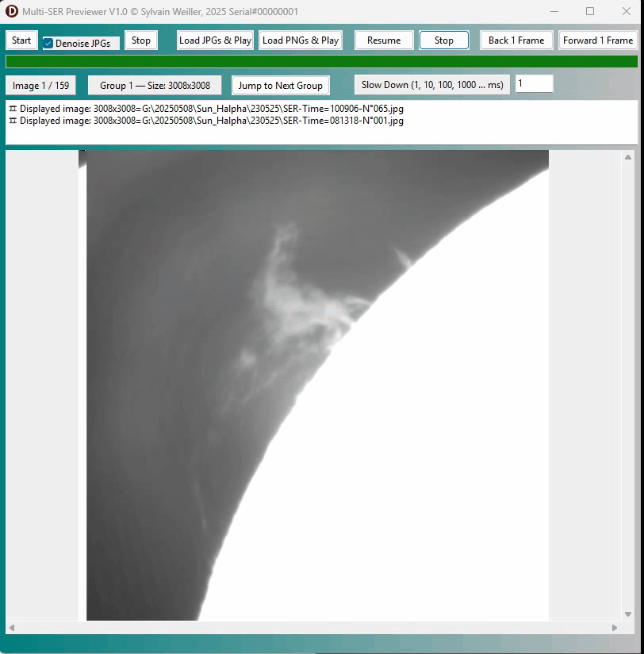The height and width of the screenshot is (654, 644).
Task: Click the Slow Down delay button
Action: pos(432,85)
